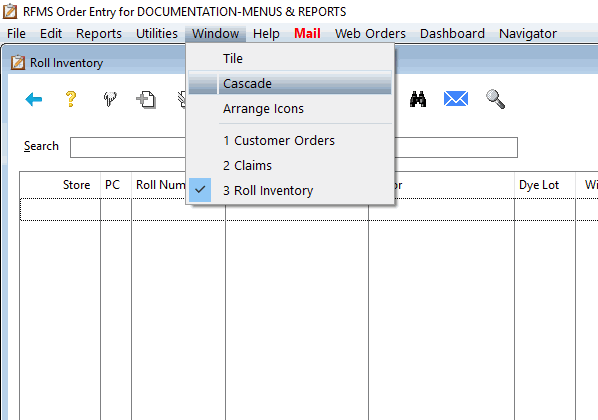The width and height of the screenshot is (598, 420).
Task: Open the yellow question mark help icon
Action: pyautogui.click(x=71, y=99)
